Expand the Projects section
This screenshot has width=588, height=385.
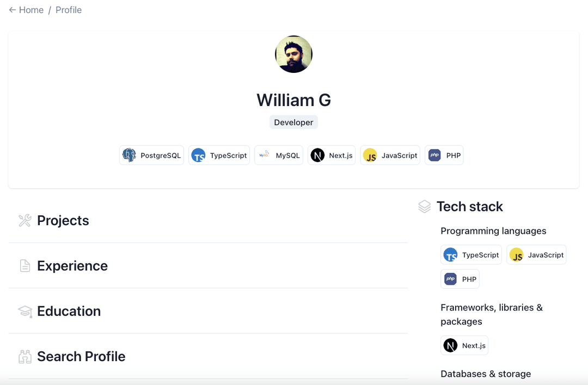point(63,220)
